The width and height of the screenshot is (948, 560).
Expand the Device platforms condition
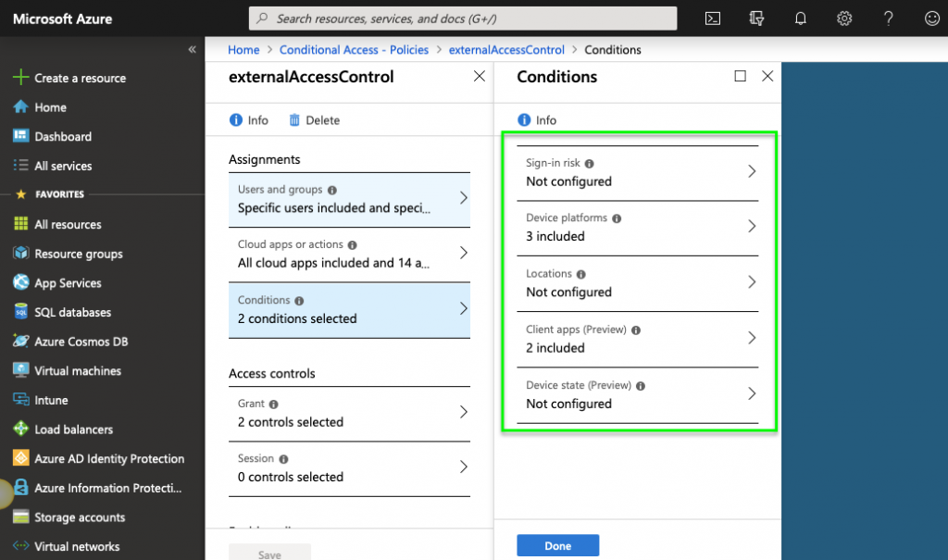[x=638, y=228]
